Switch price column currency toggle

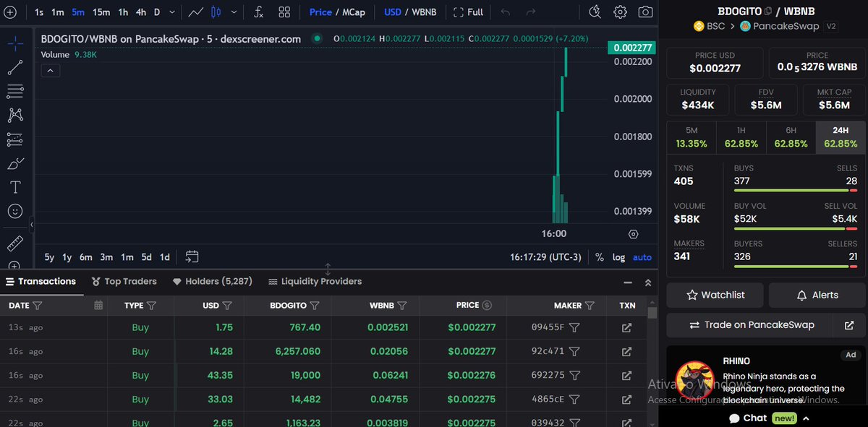click(x=487, y=306)
